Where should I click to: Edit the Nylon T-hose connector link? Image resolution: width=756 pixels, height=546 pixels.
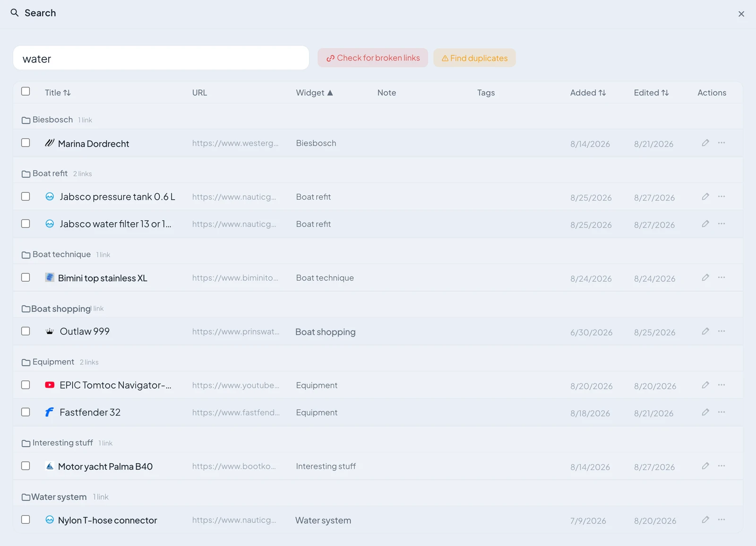pos(705,520)
